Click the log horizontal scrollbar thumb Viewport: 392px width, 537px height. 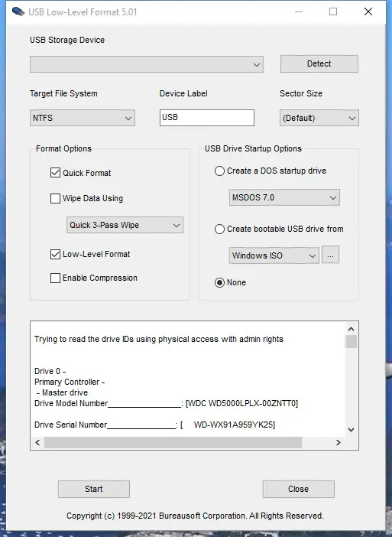tap(173, 442)
